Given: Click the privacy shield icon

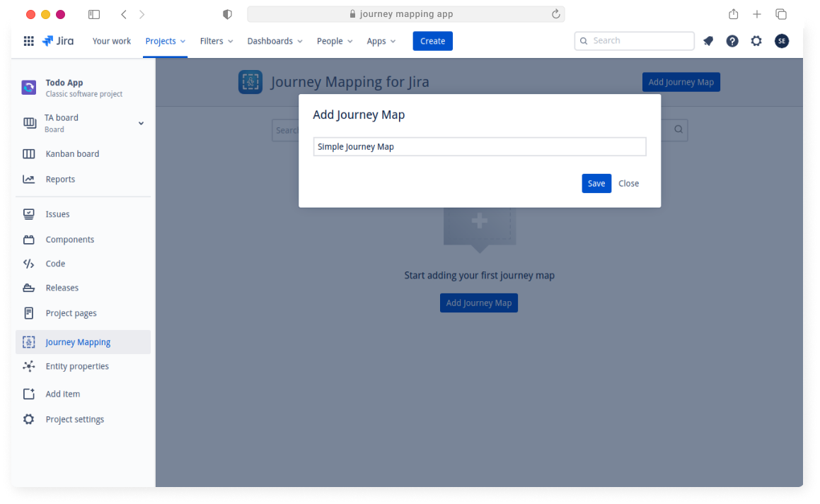Looking at the screenshot, I should [228, 14].
